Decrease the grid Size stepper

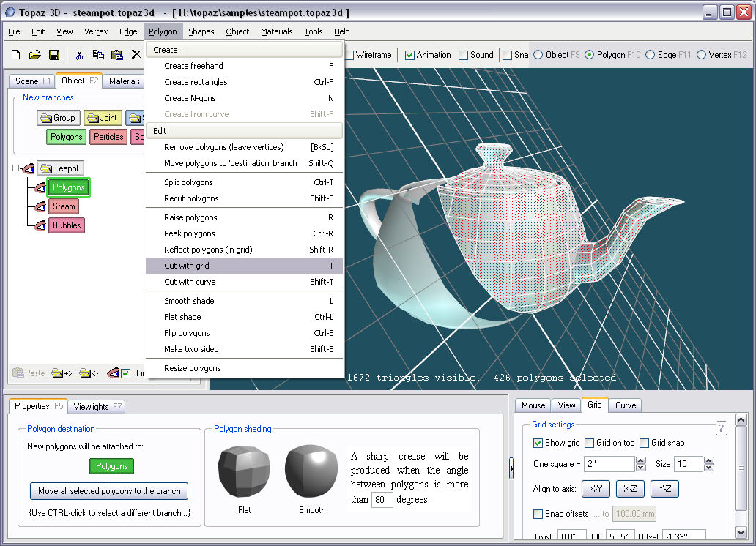[x=708, y=468]
